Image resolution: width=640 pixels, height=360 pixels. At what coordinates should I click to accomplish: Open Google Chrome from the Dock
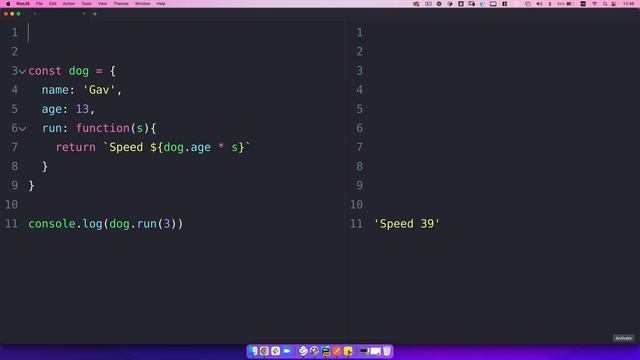(264, 351)
